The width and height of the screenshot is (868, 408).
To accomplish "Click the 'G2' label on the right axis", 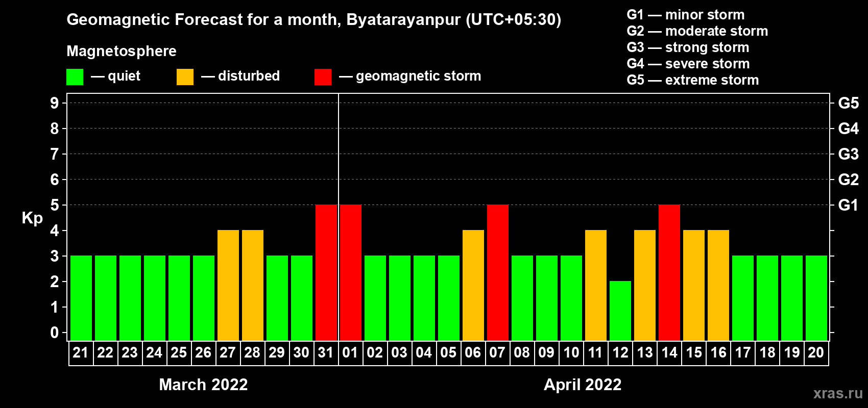I will click(848, 180).
